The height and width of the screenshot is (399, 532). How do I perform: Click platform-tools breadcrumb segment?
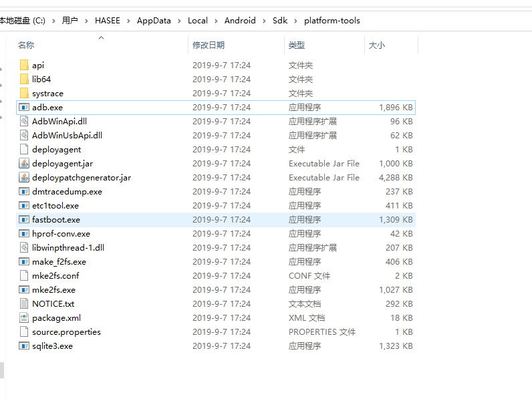click(x=332, y=21)
